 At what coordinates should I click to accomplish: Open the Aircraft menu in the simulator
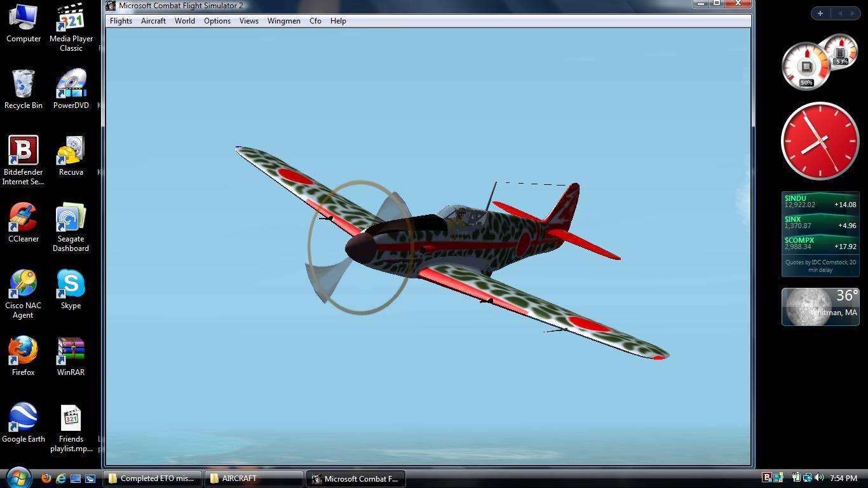(x=153, y=21)
